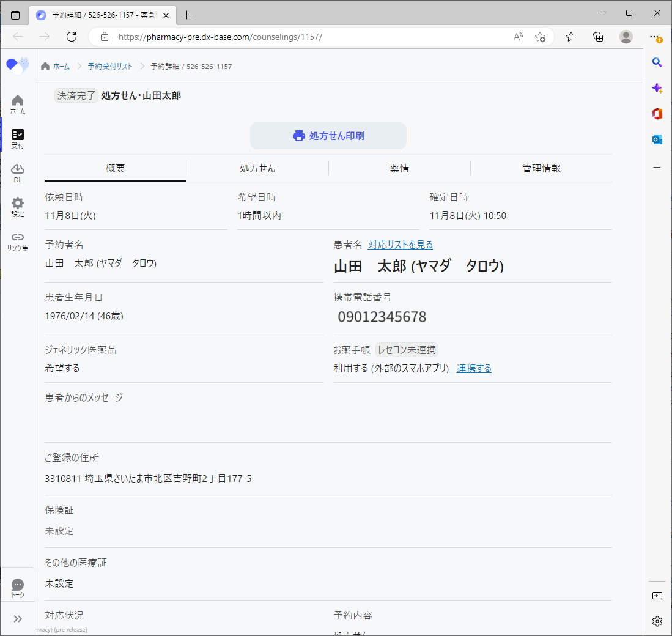This screenshot has height=636, width=672.
Task: Open the リンク集 links sidebar icon
Action: (18, 242)
